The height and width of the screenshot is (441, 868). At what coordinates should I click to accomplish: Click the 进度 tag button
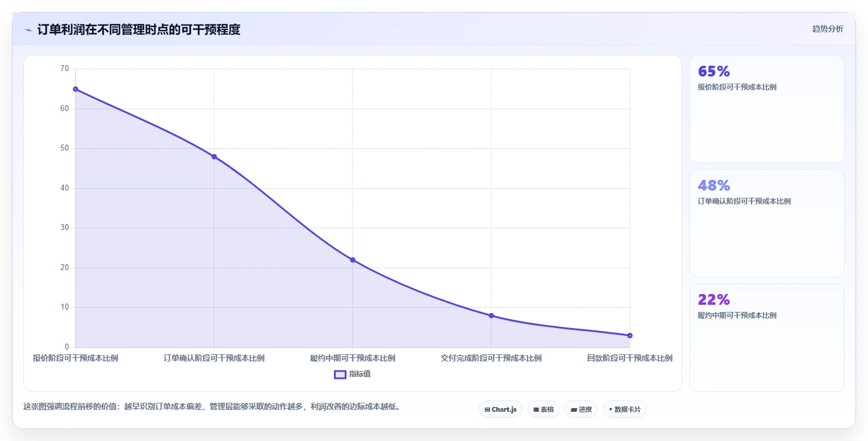(x=581, y=409)
